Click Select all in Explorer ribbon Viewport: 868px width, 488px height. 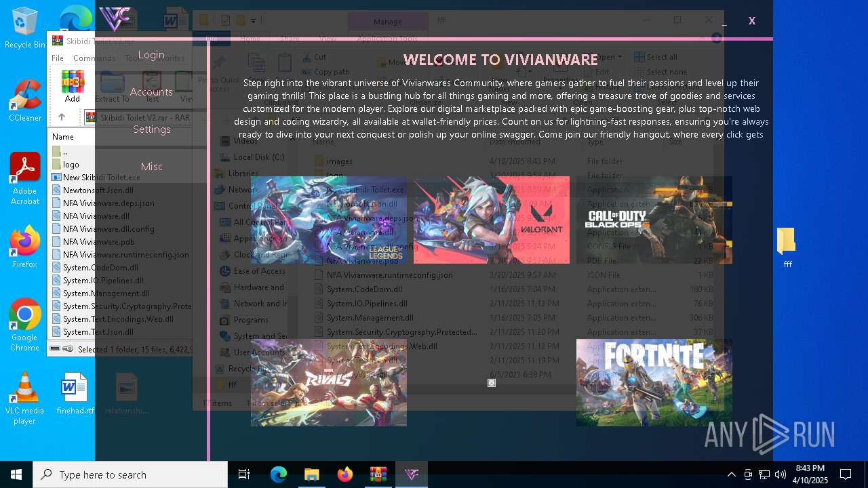[656, 57]
